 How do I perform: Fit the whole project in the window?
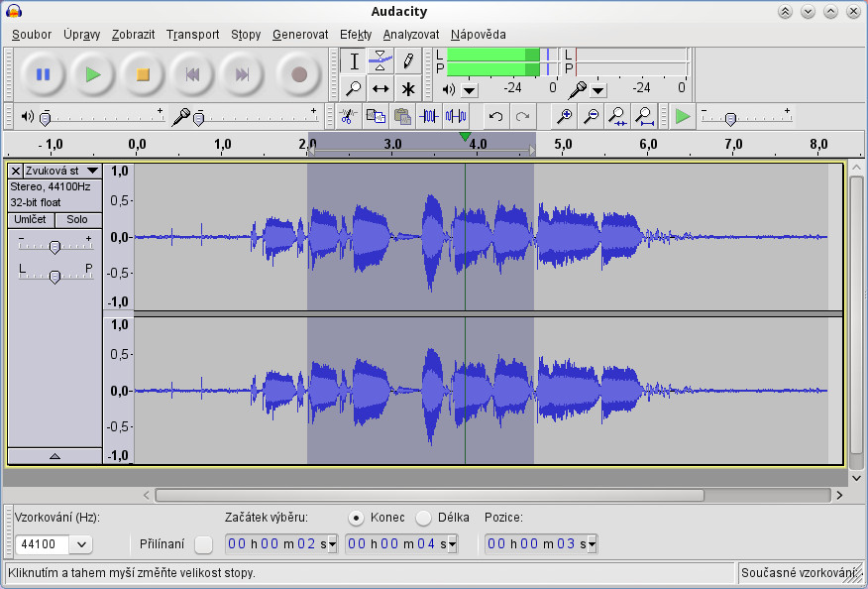645,116
